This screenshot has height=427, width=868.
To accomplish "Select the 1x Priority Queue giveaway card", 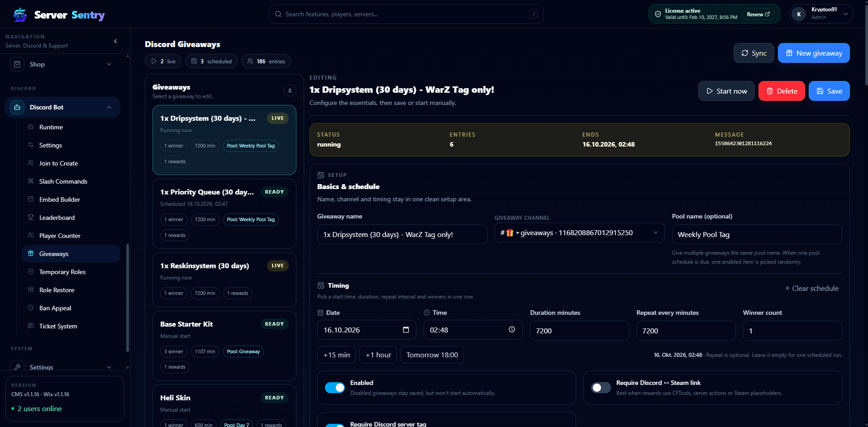I will (224, 213).
